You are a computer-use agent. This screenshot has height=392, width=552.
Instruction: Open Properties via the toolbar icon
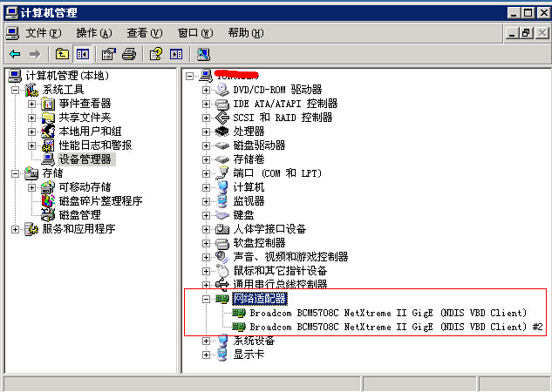pyautogui.click(x=108, y=54)
